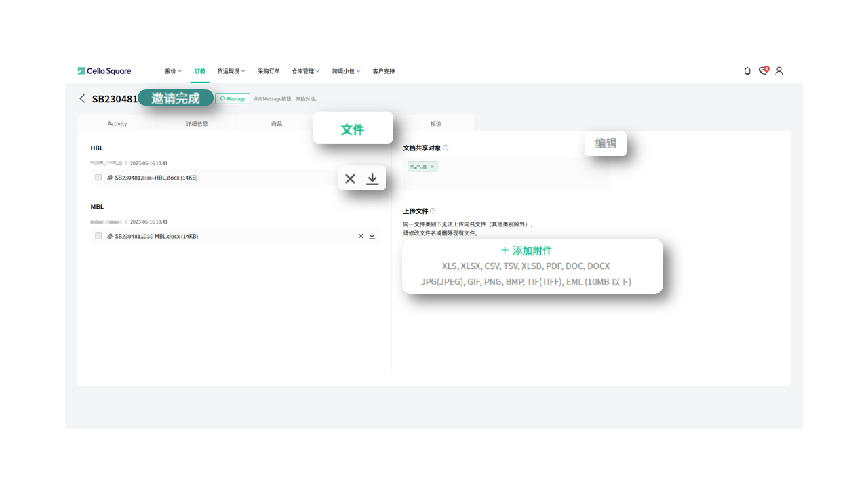The image size is (868, 488).
Task: Switch to the 详细信息 tab
Action: pyautogui.click(x=197, y=124)
